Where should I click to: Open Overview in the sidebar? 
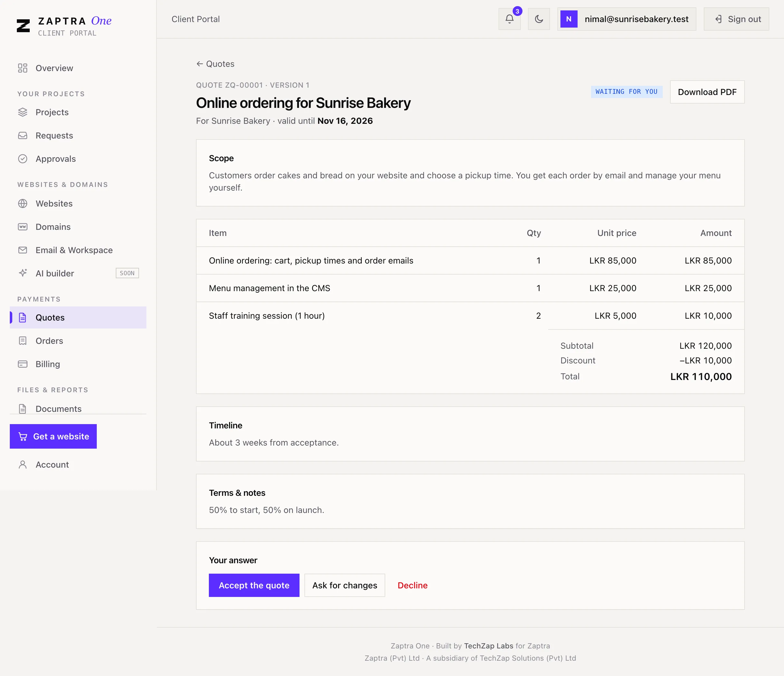click(78, 68)
